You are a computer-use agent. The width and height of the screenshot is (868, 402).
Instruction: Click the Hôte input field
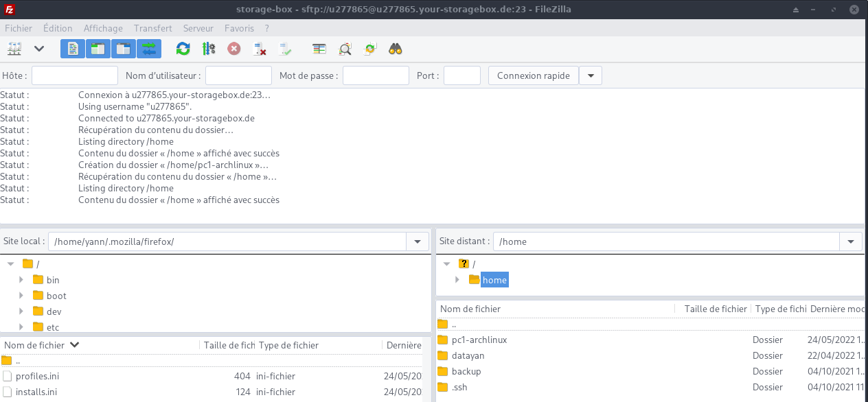point(75,75)
